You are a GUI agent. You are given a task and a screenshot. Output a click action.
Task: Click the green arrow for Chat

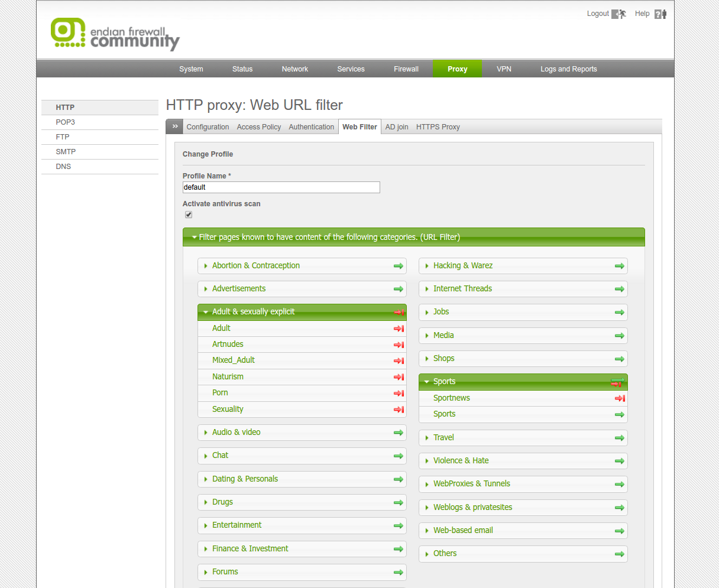pos(399,456)
